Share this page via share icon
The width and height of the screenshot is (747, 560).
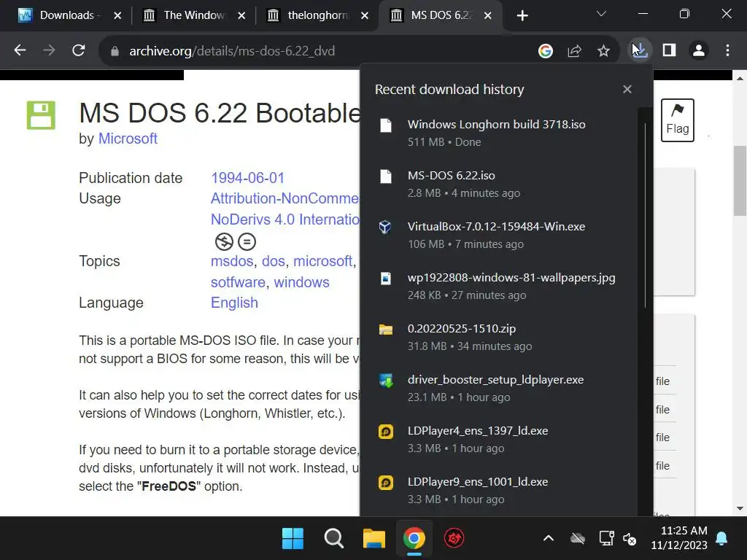[x=575, y=50]
